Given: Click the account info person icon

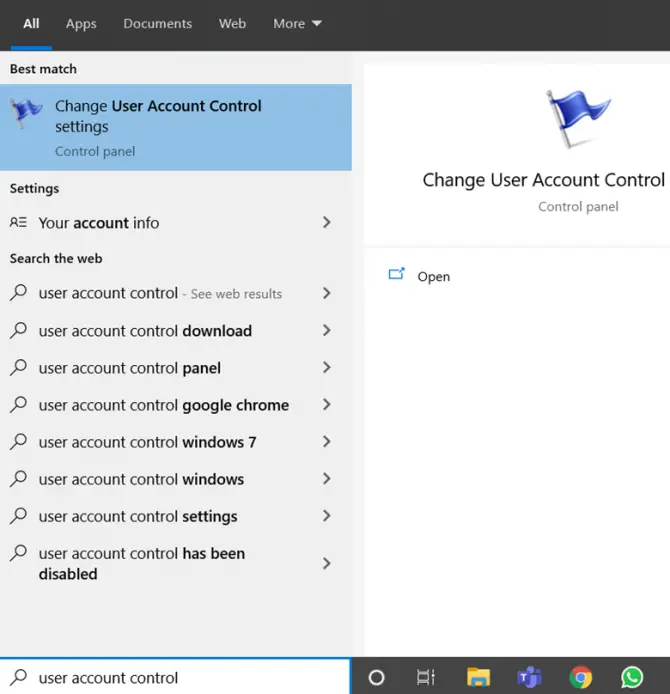Looking at the screenshot, I should point(19,222).
